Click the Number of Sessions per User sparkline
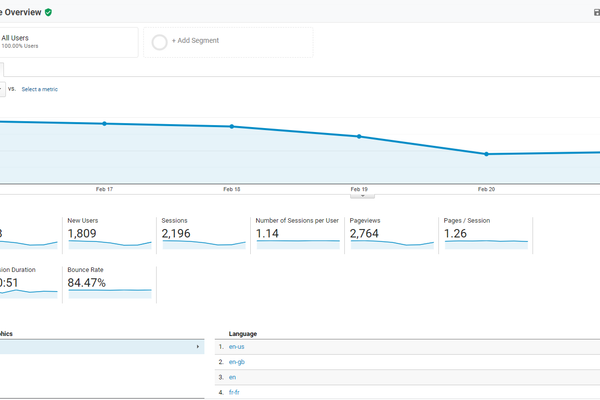This screenshot has width=600, height=400. [x=298, y=244]
